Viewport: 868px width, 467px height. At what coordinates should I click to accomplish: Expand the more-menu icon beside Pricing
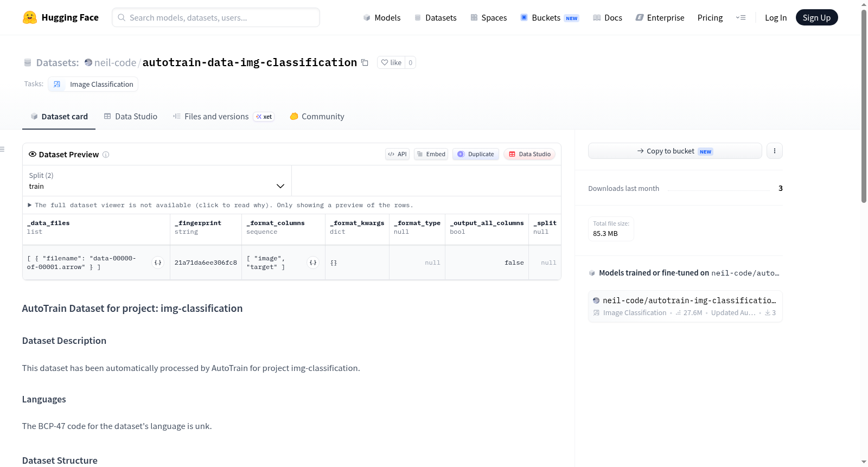(741, 18)
